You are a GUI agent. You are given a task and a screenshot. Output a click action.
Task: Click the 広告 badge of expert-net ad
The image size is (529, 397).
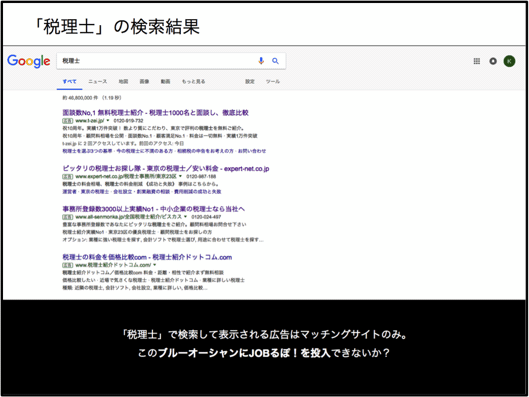click(68, 177)
